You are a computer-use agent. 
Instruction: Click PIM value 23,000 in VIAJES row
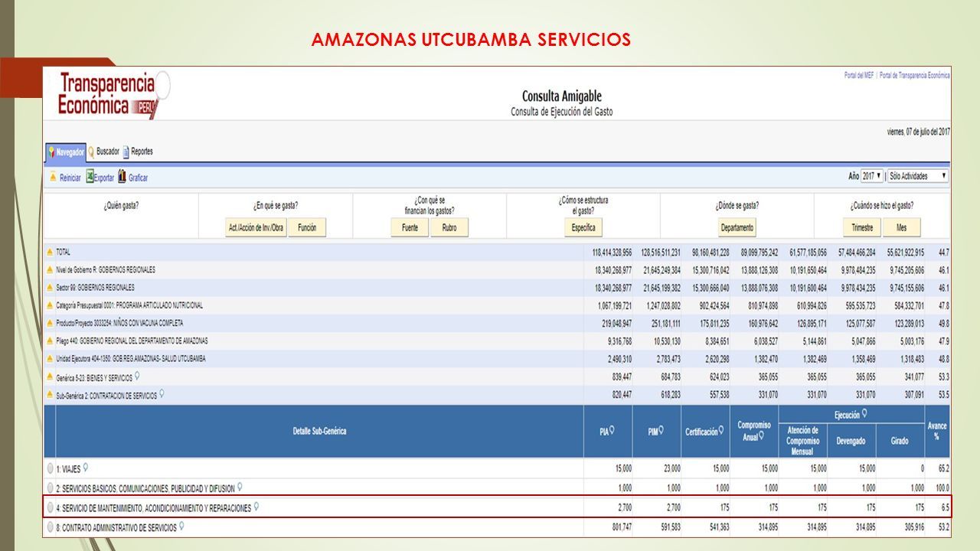coord(671,468)
